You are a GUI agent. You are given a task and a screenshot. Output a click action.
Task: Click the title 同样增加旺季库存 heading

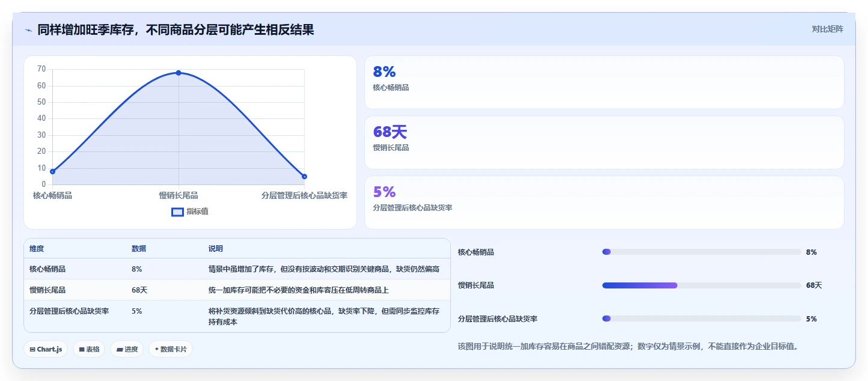176,29
